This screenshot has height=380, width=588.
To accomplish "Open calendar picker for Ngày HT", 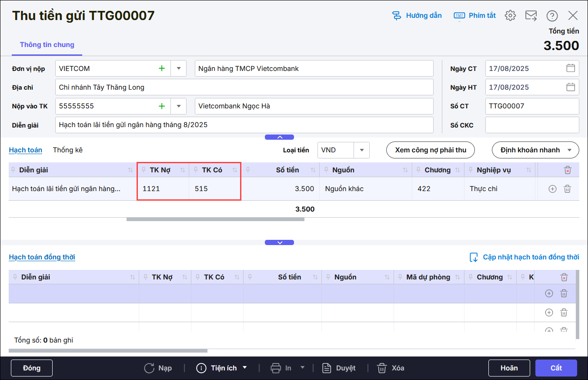I will [x=571, y=87].
